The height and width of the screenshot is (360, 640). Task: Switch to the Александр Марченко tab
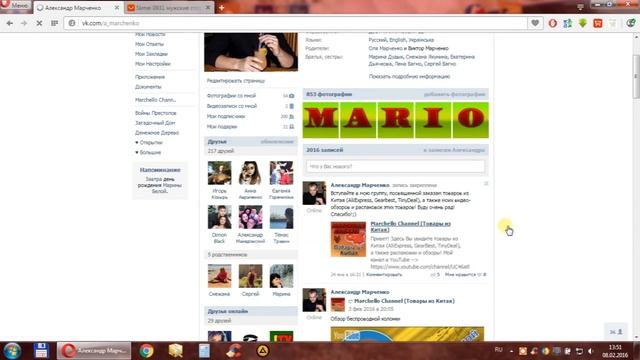coord(78,8)
